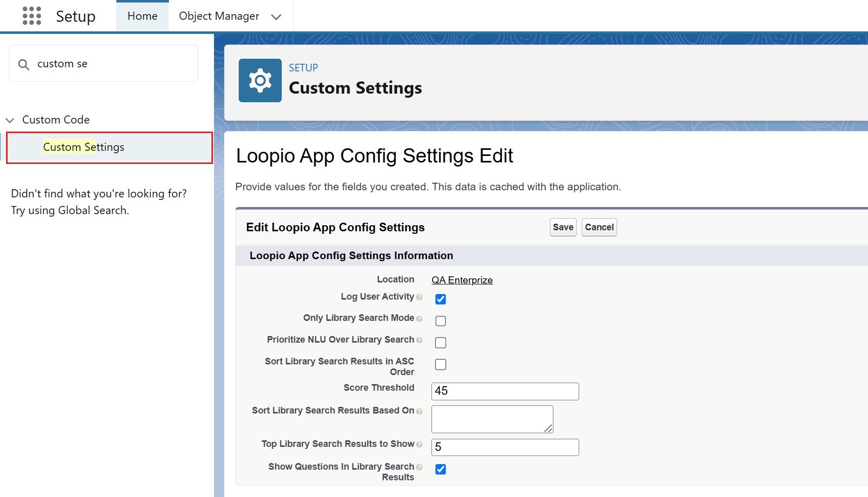Open help icon next to Show Questions In Library Search
The height and width of the screenshot is (497, 868).
tap(419, 467)
